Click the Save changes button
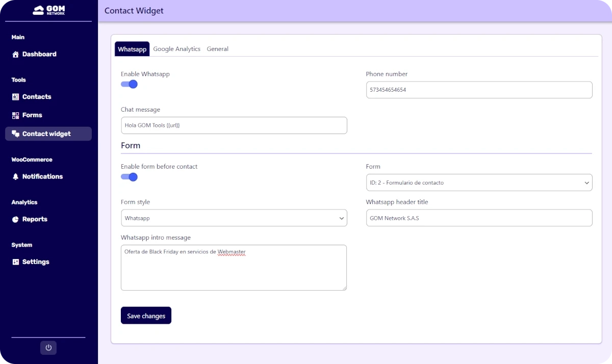612x364 pixels. click(146, 316)
